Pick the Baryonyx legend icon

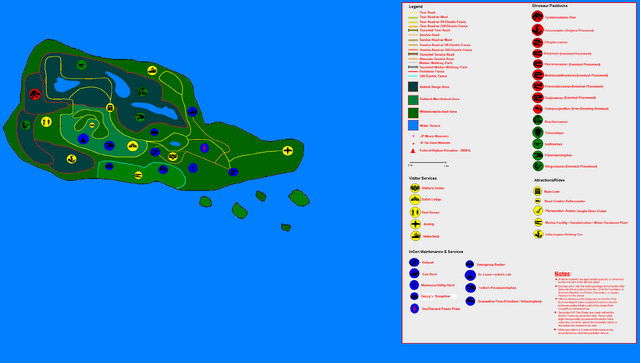[537, 53]
